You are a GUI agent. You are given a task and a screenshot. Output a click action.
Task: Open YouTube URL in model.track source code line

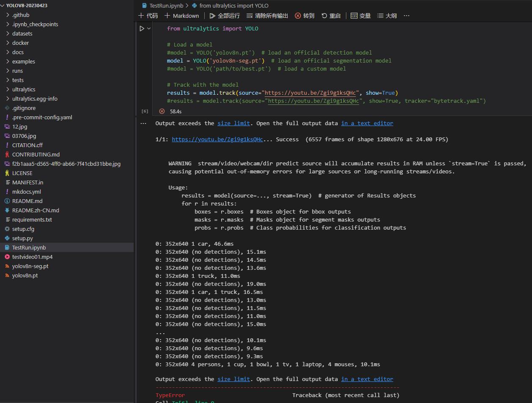click(x=310, y=93)
